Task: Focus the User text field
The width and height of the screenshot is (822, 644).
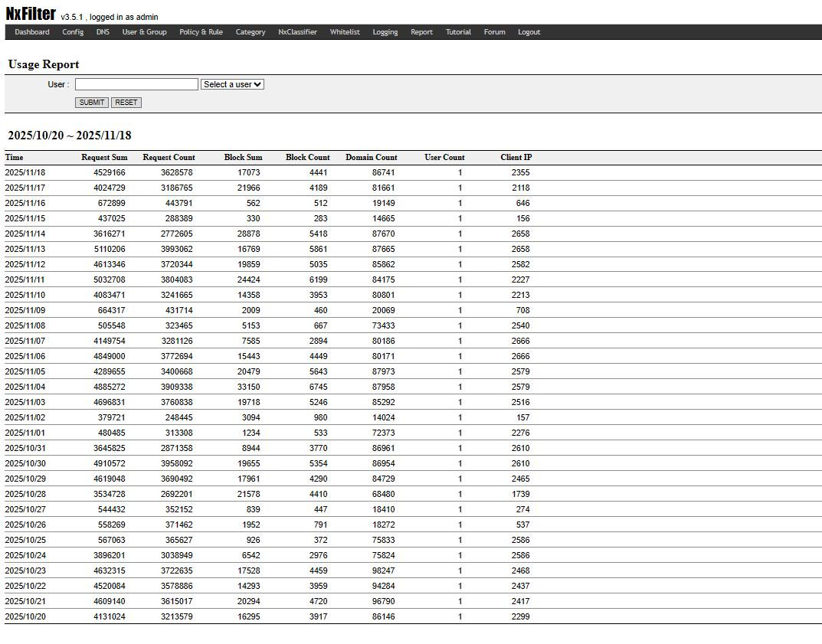Action: click(136, 84)
